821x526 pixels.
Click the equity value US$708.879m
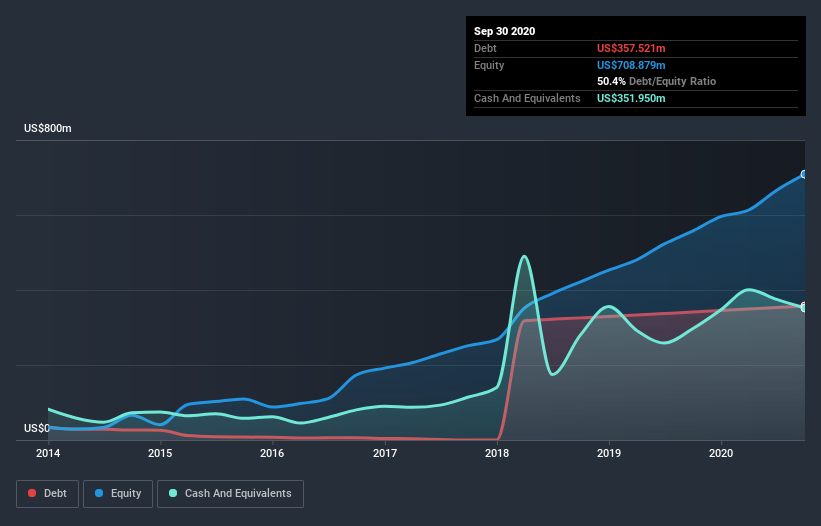point(631,65)
